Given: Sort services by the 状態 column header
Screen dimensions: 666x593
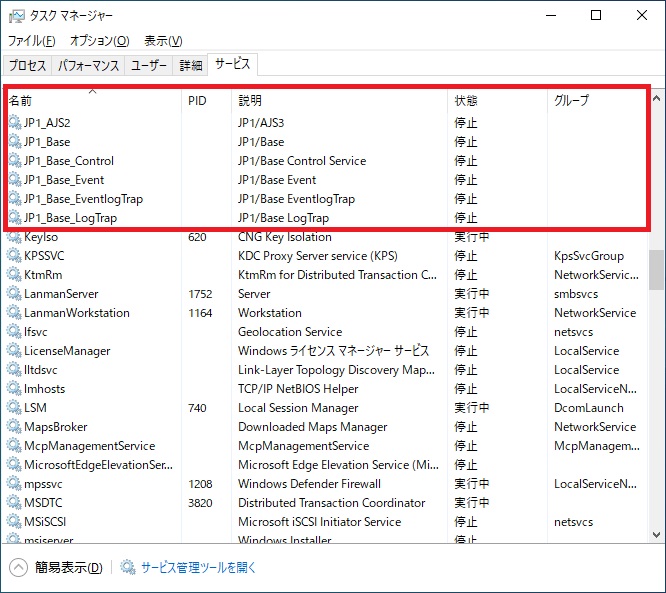Looking at the screenshot, I should pos(466,101).
